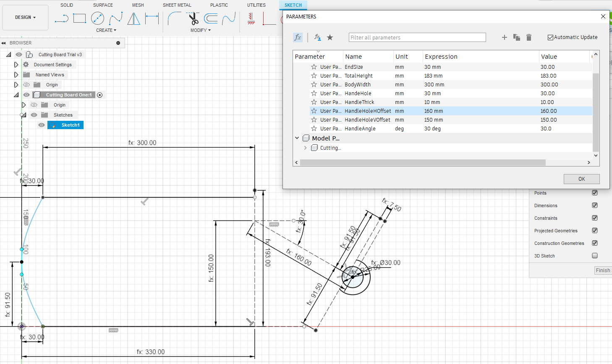This screenshot has width=612, height=364.
Task: Hide Sketch1 using its eye icon
Action: 42,125
